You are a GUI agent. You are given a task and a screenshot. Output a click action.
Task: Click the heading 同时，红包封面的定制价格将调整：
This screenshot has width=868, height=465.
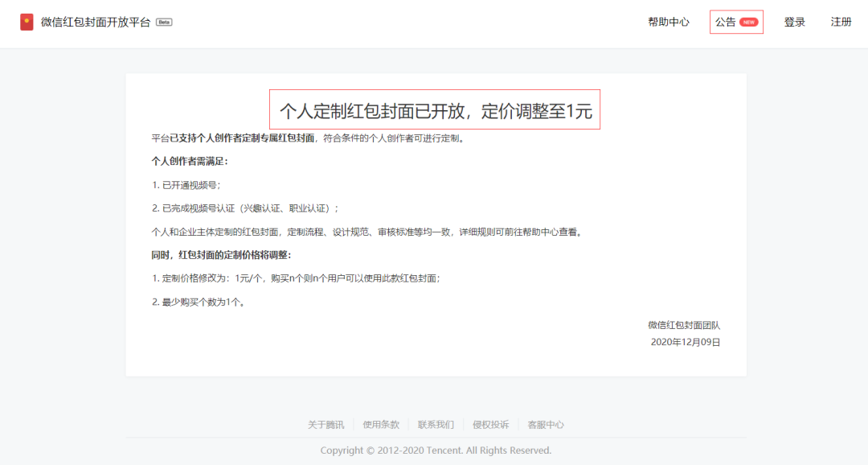tap(222, 255)
